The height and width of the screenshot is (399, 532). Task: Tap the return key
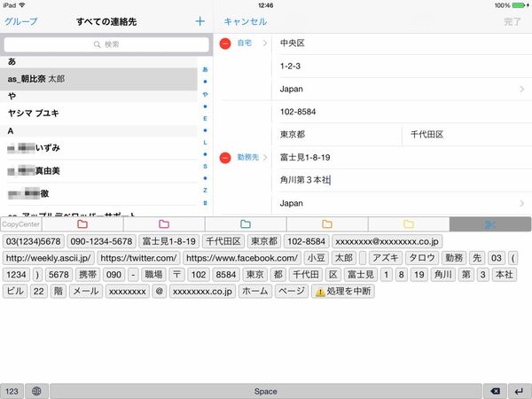click(520, 391)
